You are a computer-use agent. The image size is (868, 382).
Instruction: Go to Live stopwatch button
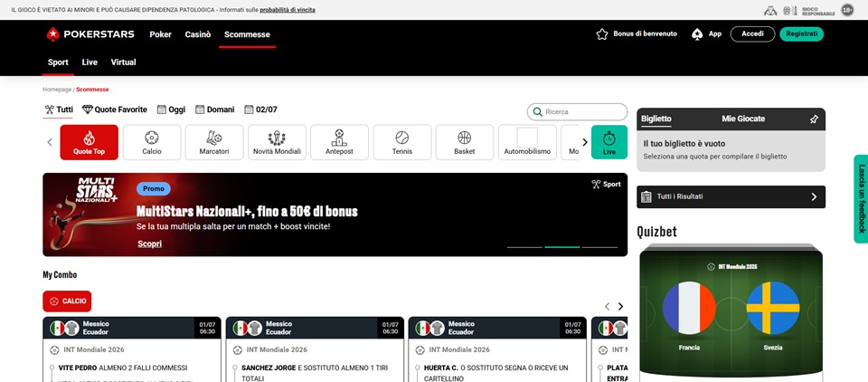tap(609, 142)
